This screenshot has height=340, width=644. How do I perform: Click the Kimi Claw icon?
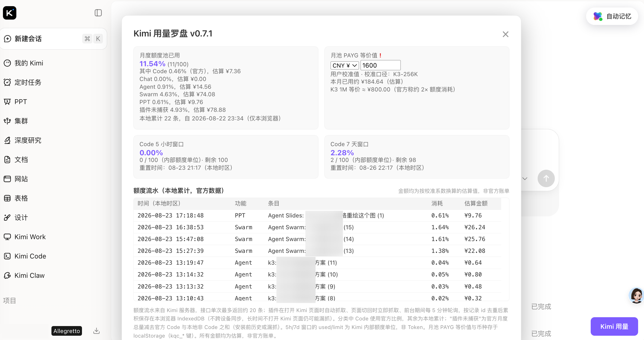pos(7,275)
